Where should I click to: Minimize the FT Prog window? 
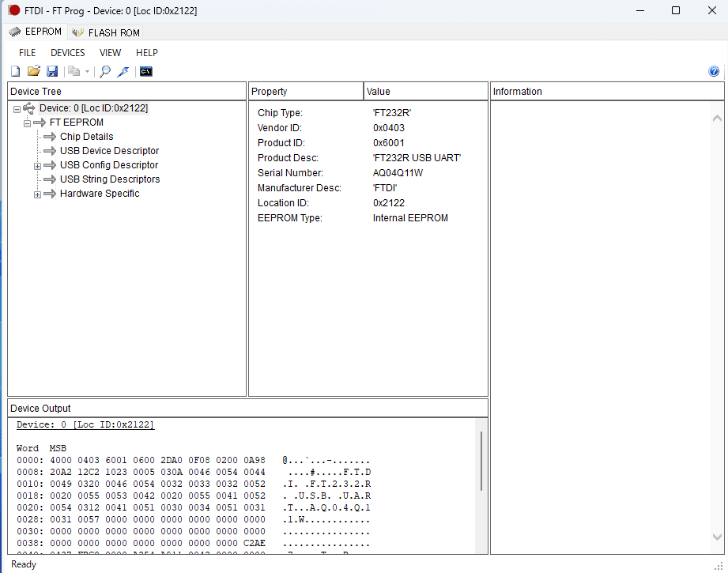pos(639,10)
